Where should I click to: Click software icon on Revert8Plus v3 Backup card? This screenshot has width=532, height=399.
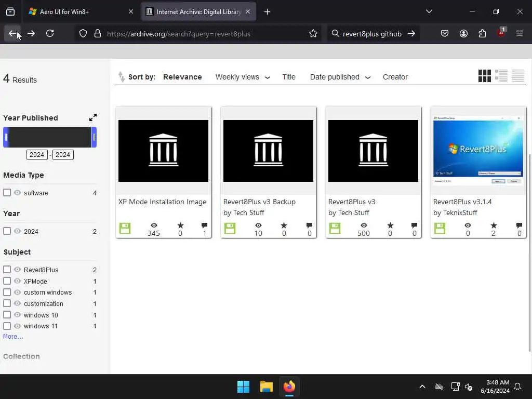(230, 229)
